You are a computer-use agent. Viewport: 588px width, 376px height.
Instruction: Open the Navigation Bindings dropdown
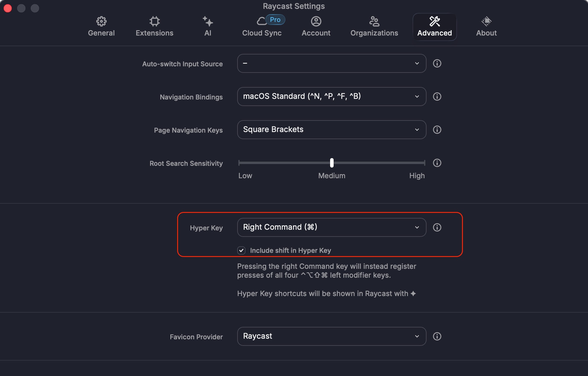click(x=331, y=97)
